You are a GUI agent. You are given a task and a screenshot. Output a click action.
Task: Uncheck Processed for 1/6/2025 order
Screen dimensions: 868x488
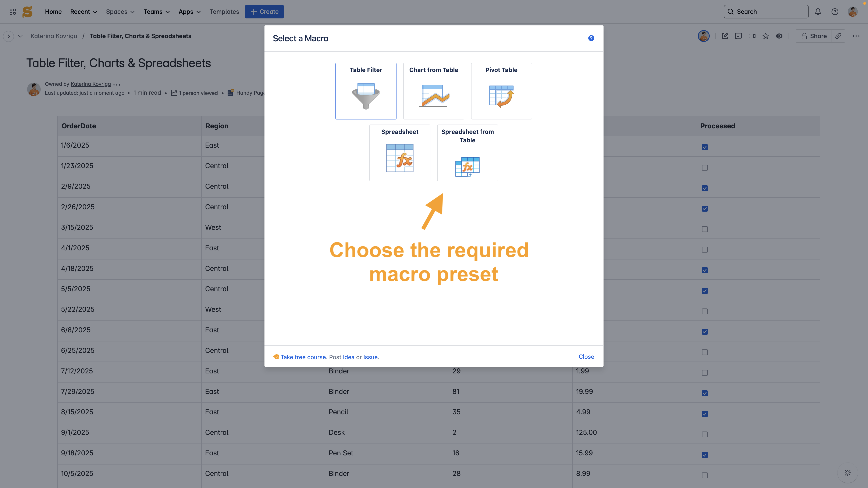[x=705, y=147]
